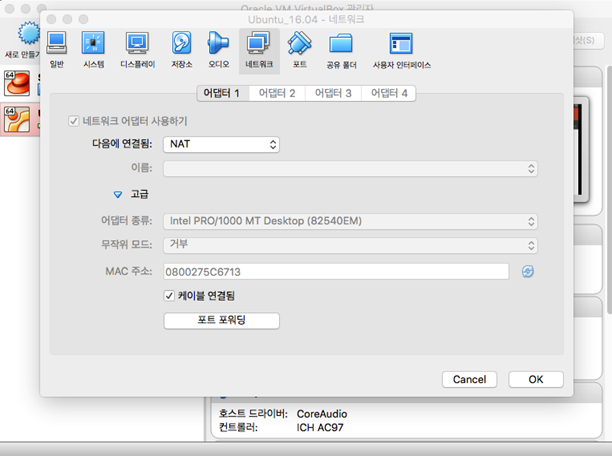612x456 pixels.
Task: Open the 시스템 (System) settings section
Action: (93, 50)
